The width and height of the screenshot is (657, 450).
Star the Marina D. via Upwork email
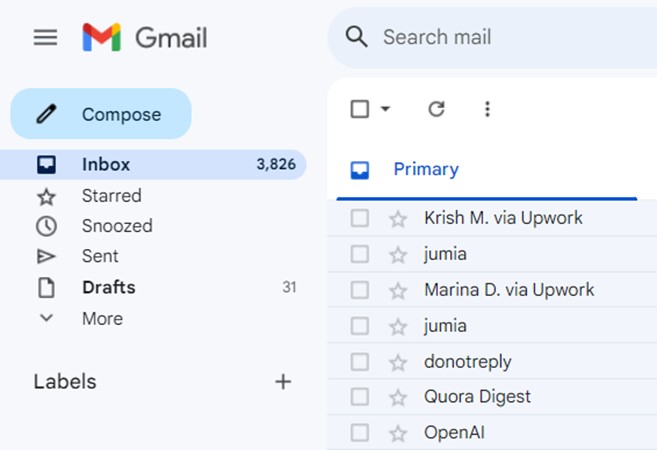point(398,291)
